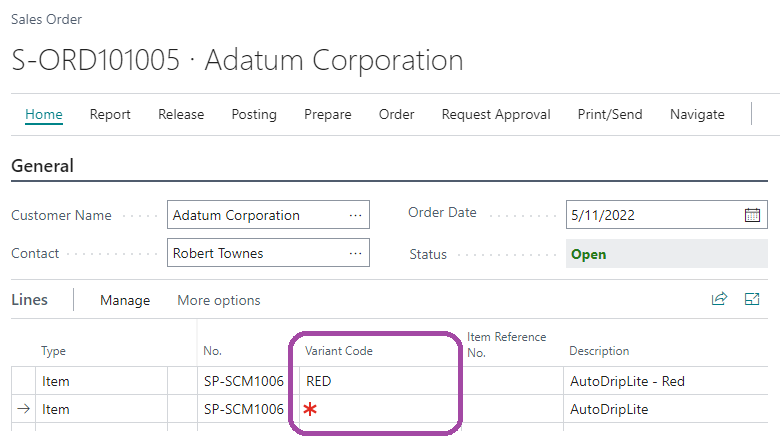
Task: Open the Print/Send menu
Action: click(x=610, y=115)
